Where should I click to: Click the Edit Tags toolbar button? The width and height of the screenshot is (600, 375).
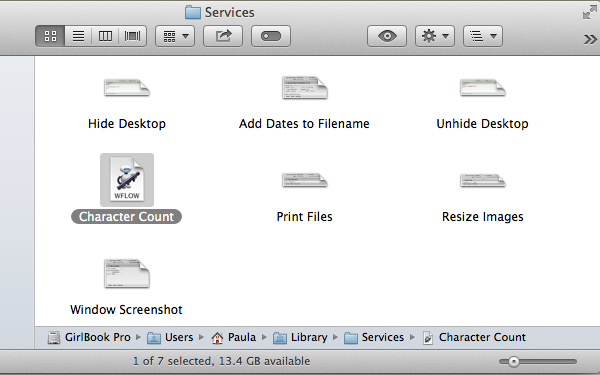[271, 36]
